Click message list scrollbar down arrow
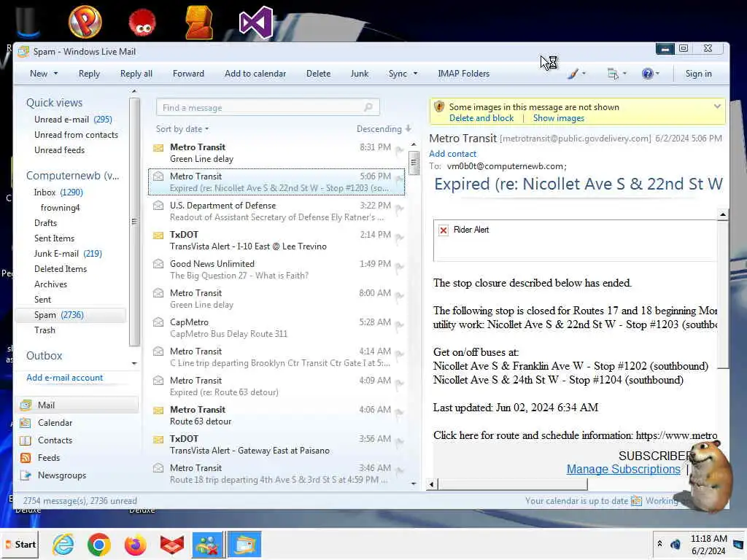Screen dimensions: 747x560 414,484
